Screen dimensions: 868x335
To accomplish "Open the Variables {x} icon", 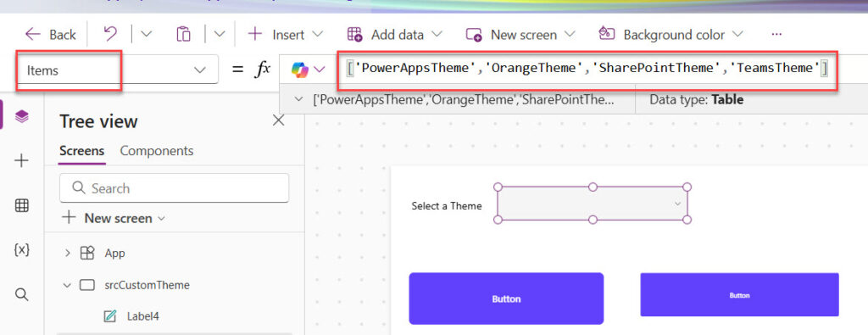I will (x=21, y=249).
